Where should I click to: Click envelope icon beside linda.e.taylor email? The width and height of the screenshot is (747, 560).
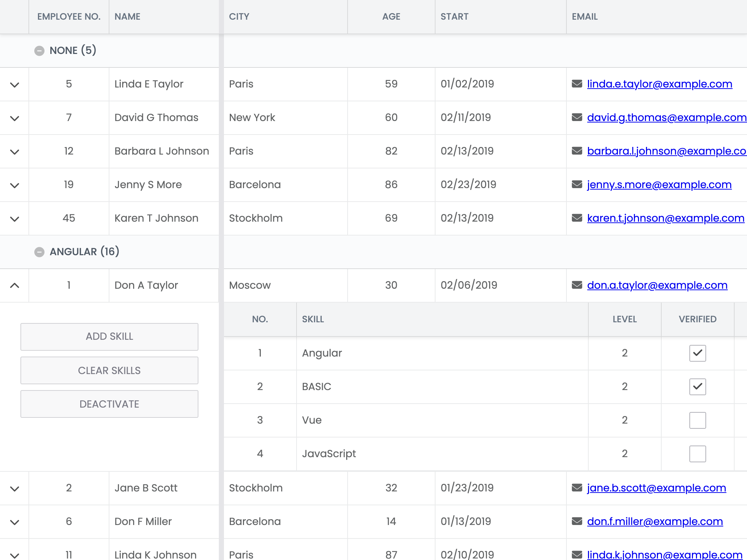[577, 84]
